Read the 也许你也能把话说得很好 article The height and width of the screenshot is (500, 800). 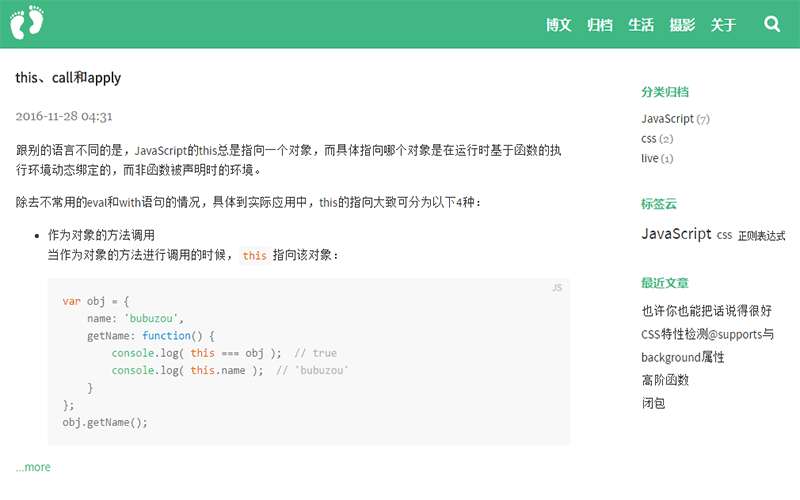(706, 311)
